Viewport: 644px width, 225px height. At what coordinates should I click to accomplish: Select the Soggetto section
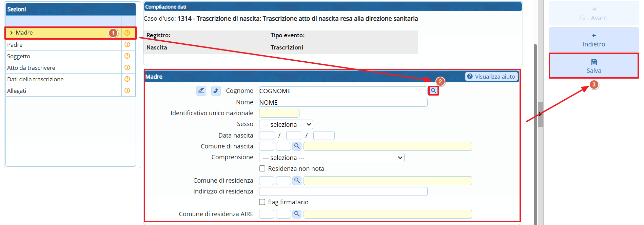(x=19, y=56)
